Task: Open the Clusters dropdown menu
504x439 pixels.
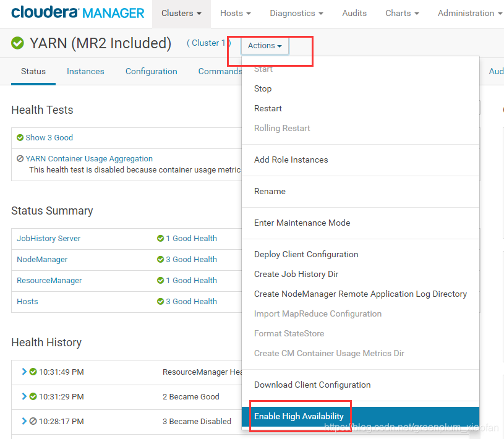Action: pos(181,13)
